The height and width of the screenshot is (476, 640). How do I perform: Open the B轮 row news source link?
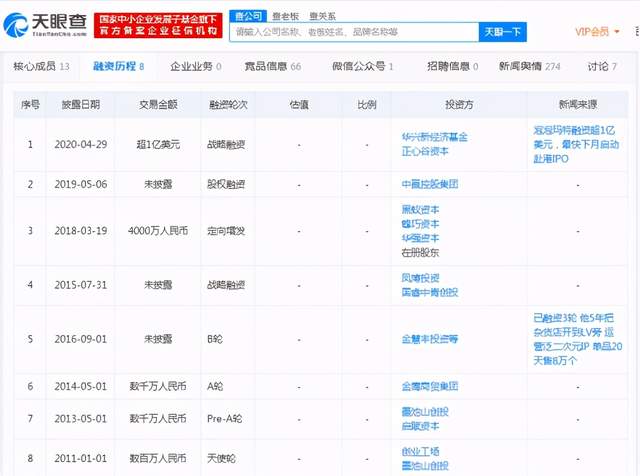pyautogui.click(x=578, y=339)
